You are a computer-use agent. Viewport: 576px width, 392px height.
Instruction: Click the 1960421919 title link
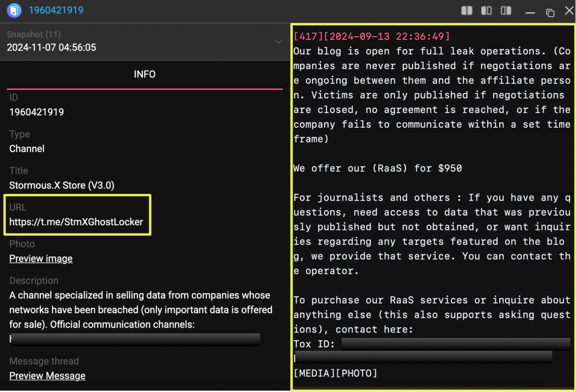click(x=56, y=10)
